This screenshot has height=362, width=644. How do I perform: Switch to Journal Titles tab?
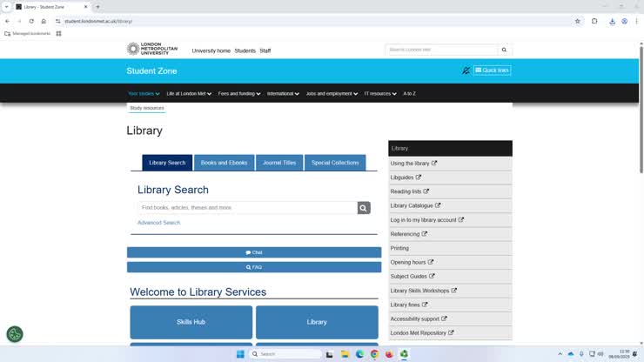279,163
